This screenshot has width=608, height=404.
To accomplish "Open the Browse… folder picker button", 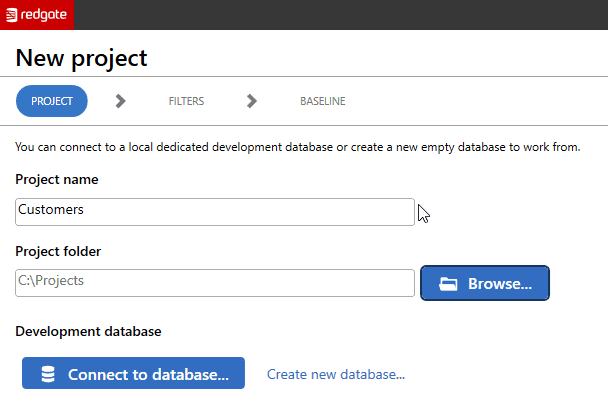I will (x=485, y=283).
